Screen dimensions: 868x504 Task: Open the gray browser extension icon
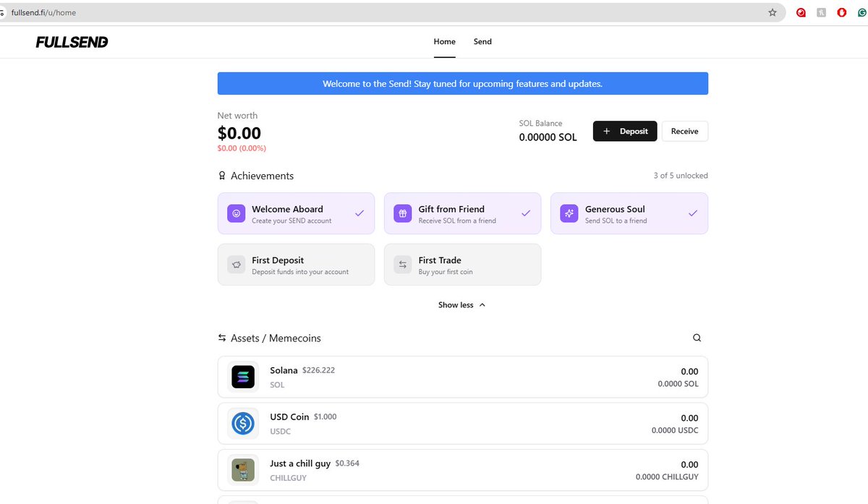tap(821, 12)
